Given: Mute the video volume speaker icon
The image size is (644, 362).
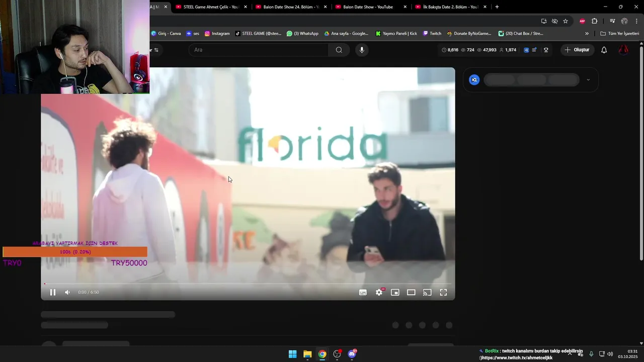Looking at the screenshot, I should pyautogui.click(x=67, y=292).
